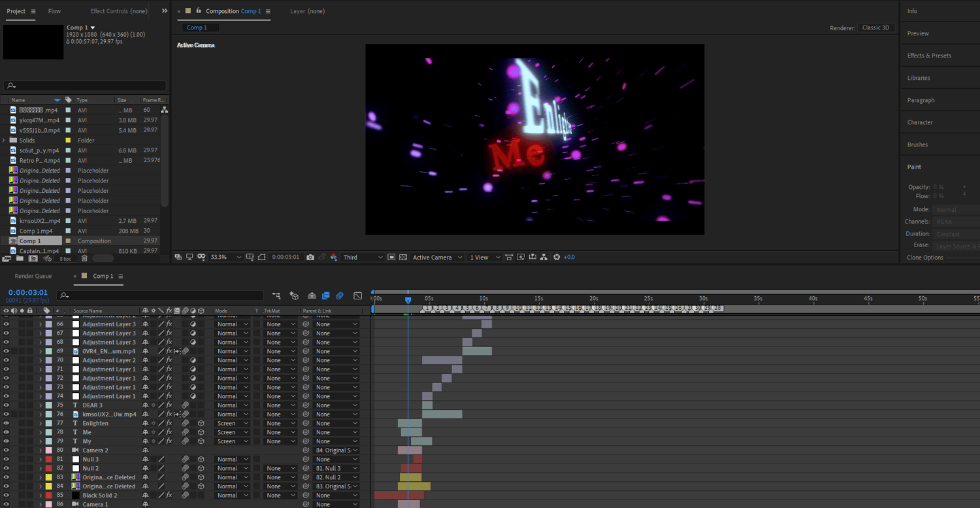The width and height of the screenshot is (980, 508).
Task: Take a snapshot with the camera icon
Action: [310, 258]
